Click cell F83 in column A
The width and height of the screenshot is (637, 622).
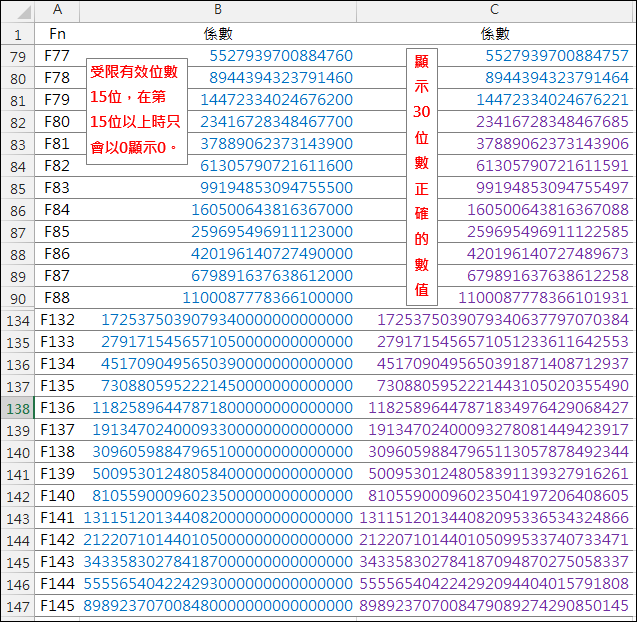point(57,187)
